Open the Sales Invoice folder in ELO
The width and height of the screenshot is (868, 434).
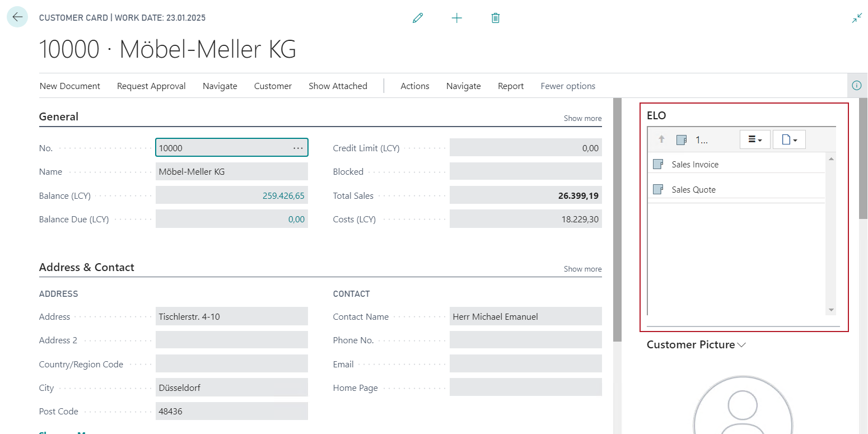click(694, 164)
